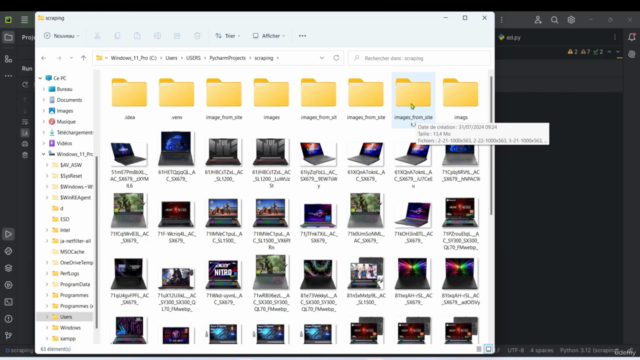
Task: Collapse the Windows_11_Pro drive node
Action: pyautogui.click(x=44, y=154)
